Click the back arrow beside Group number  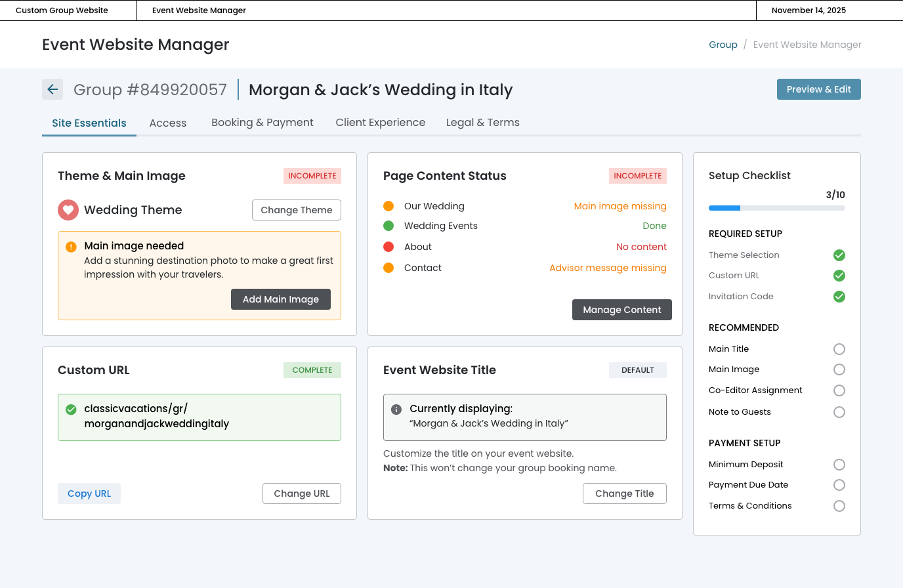click(x=52, y=89)
